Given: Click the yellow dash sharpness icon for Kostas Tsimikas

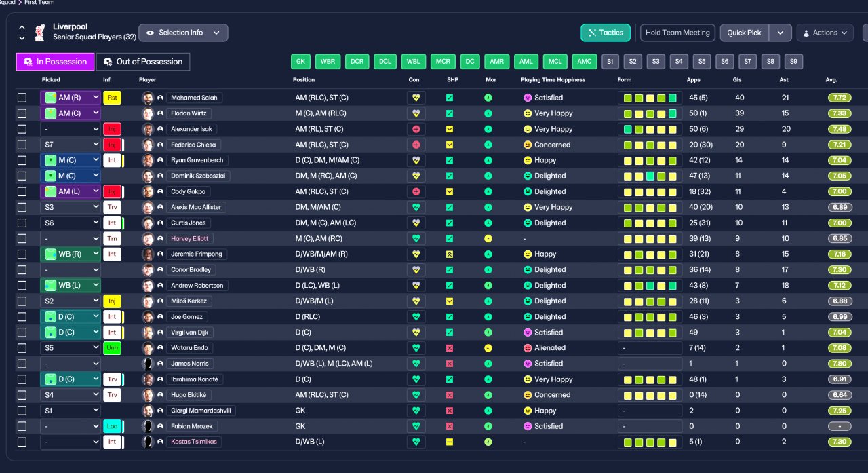Looking at the screenshot, I should [x=450, y=441].
